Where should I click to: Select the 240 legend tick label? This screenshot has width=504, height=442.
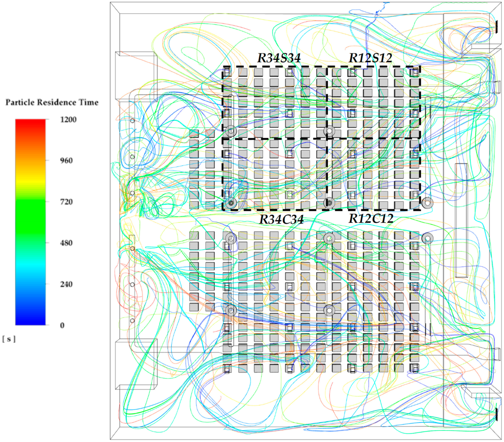pyautogui.click(x=66, y=284)
